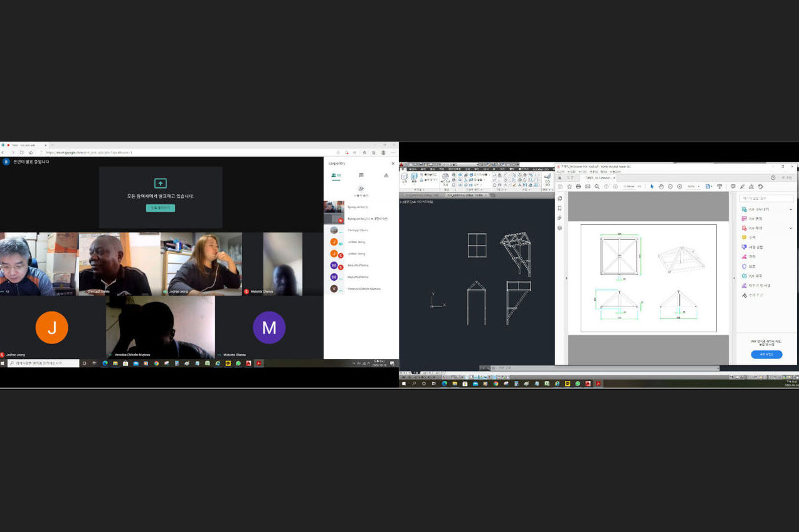Click the stop presenting button in Meet
799x532 pixels.
tap(160, 208)
